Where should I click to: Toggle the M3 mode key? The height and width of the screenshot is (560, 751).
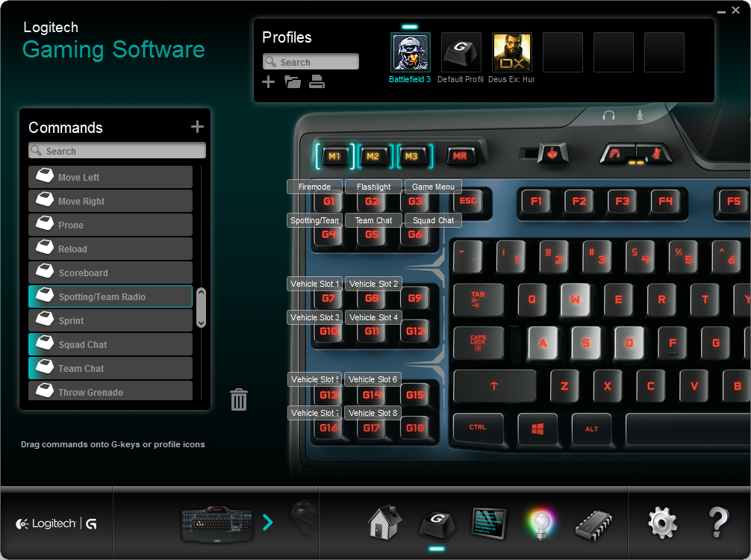point(411,156)
